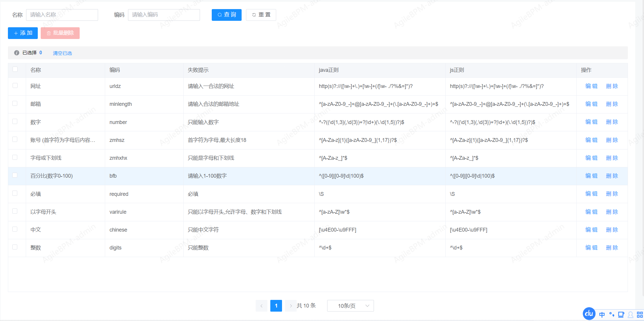Screen dimensions: 644x321
Task: Focus the 编码 input field
Action: (x=164, y=15)
